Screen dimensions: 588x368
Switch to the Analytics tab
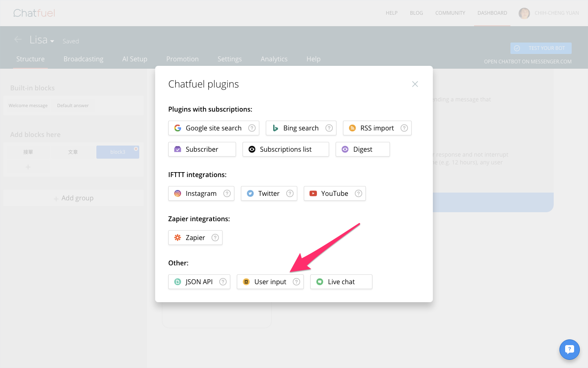274,59
